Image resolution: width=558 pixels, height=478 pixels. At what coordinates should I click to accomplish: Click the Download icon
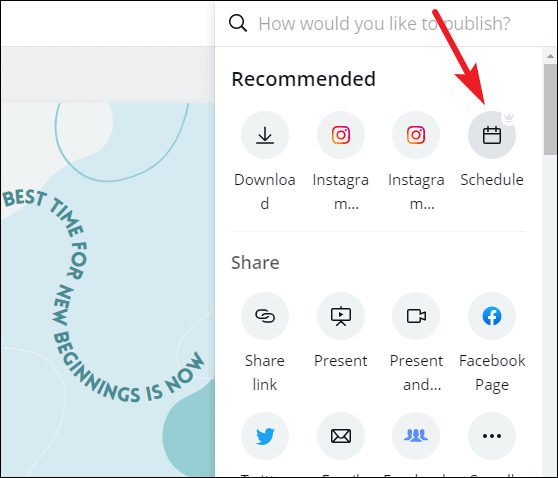265,135
